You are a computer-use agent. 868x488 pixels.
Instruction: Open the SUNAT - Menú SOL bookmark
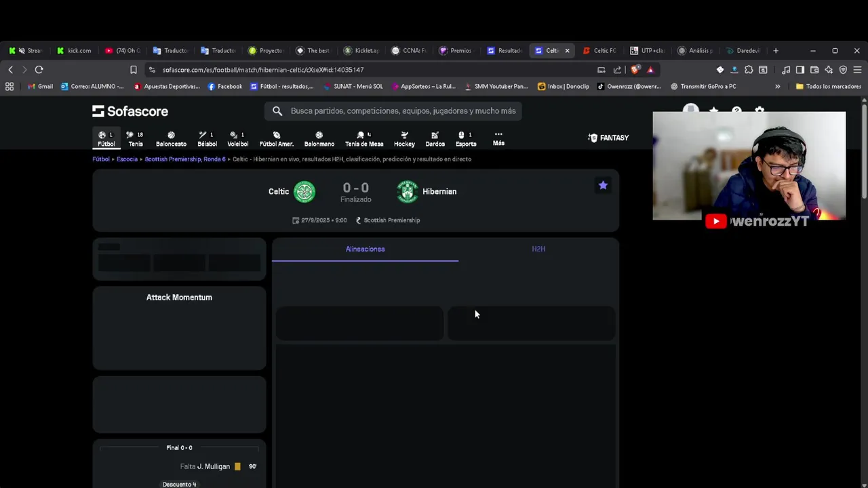353,87
